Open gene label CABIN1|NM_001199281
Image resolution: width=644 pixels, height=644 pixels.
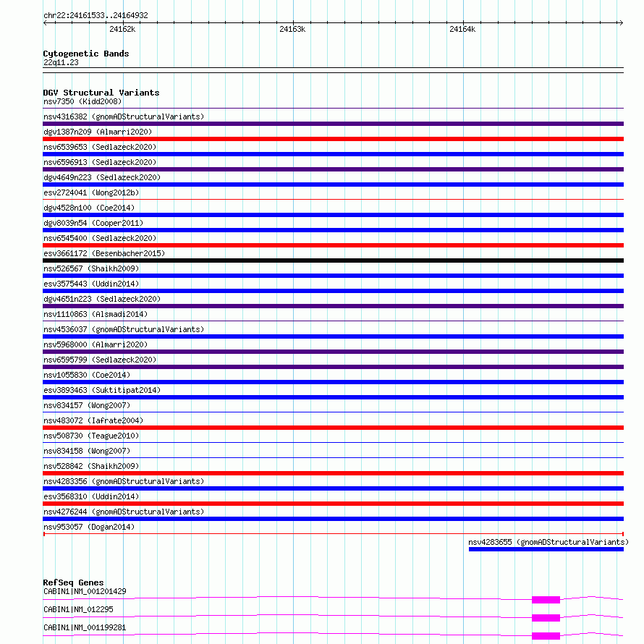pos(85,627)
